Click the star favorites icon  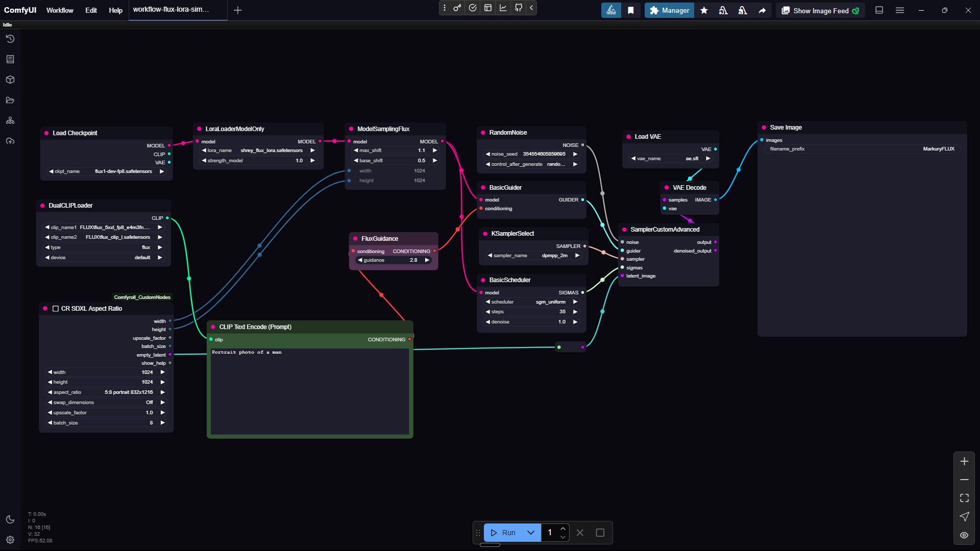704,10
